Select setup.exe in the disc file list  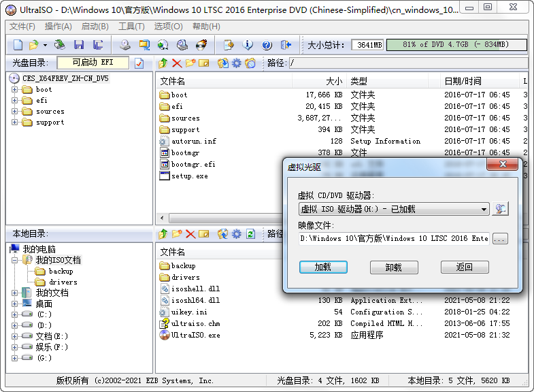click(184, 176)
